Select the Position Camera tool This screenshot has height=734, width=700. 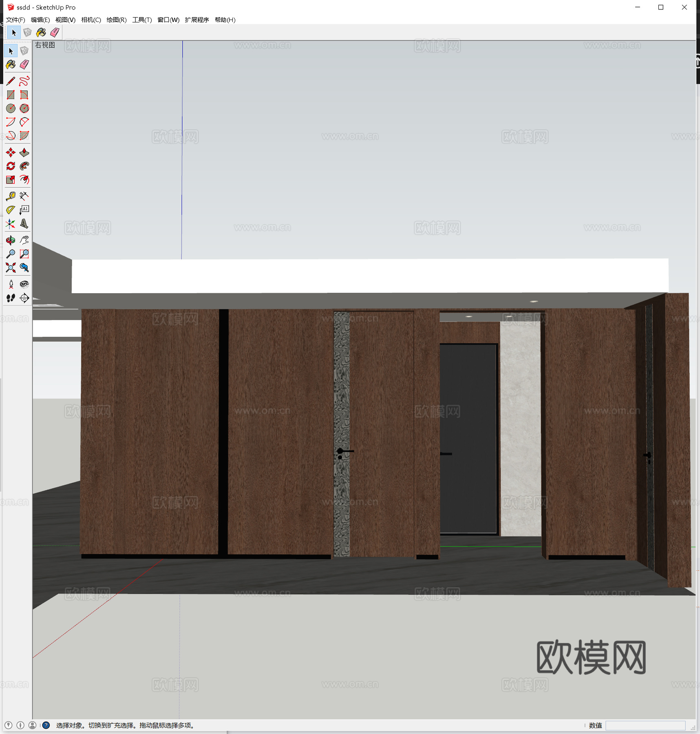[11, 284]
